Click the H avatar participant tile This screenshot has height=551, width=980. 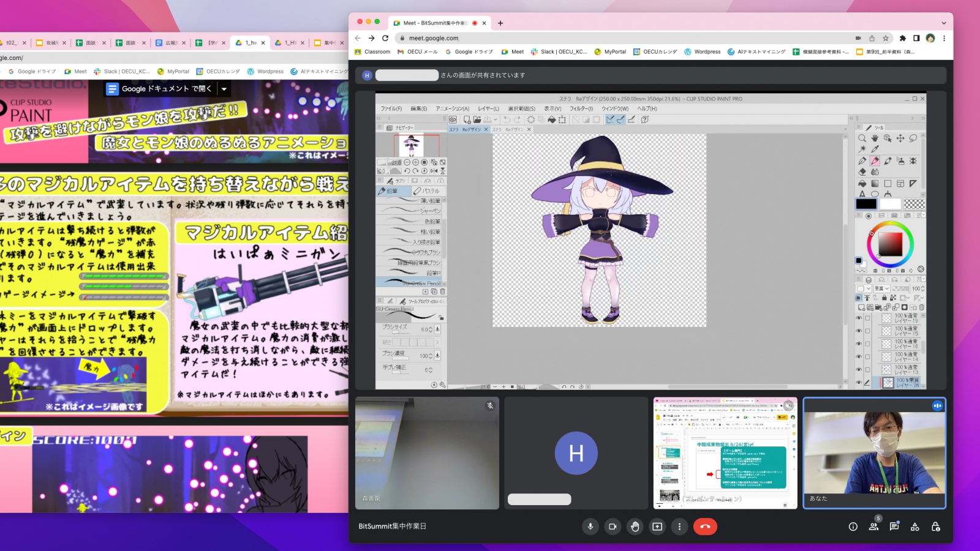point(576,453)
